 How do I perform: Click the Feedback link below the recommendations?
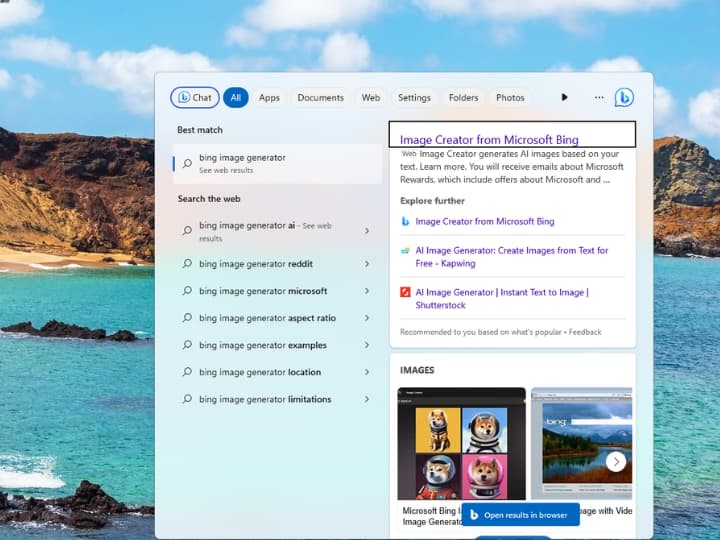pyautogui.click(x=585, y=332)
